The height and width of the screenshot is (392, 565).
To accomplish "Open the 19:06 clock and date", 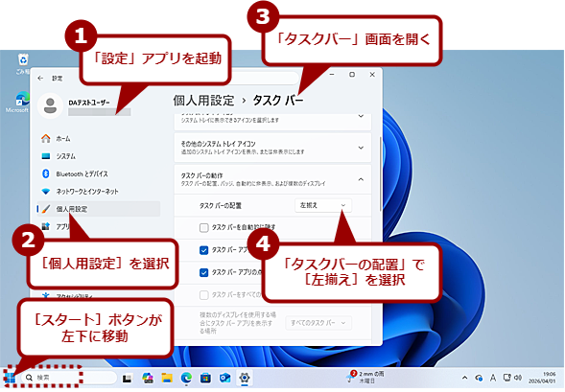I will click(x=542, y=378).
